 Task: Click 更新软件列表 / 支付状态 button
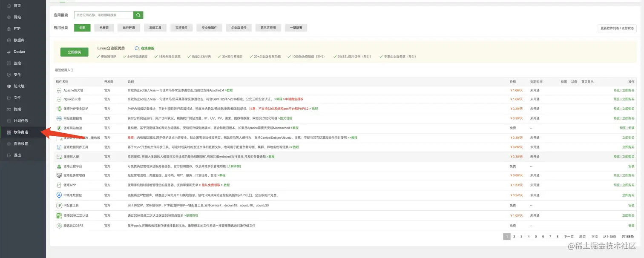click(x=617, y=28)
